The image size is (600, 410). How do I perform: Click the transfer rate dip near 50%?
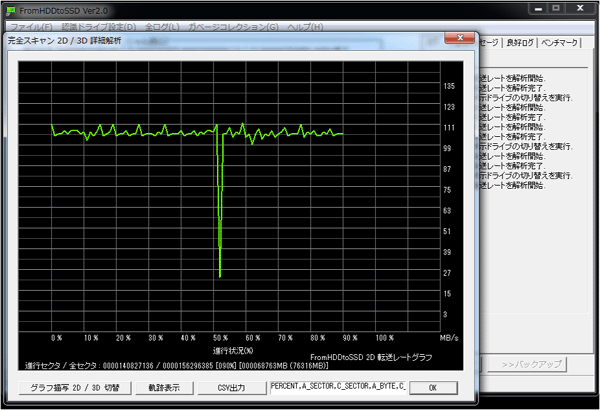(x=220, y=207)
